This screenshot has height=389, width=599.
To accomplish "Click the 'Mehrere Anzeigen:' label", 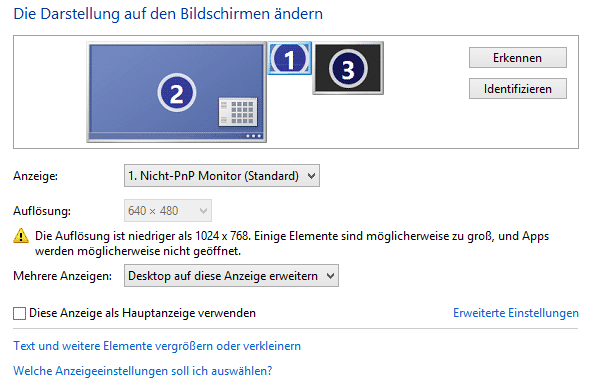I will click(x=63, y=276).
